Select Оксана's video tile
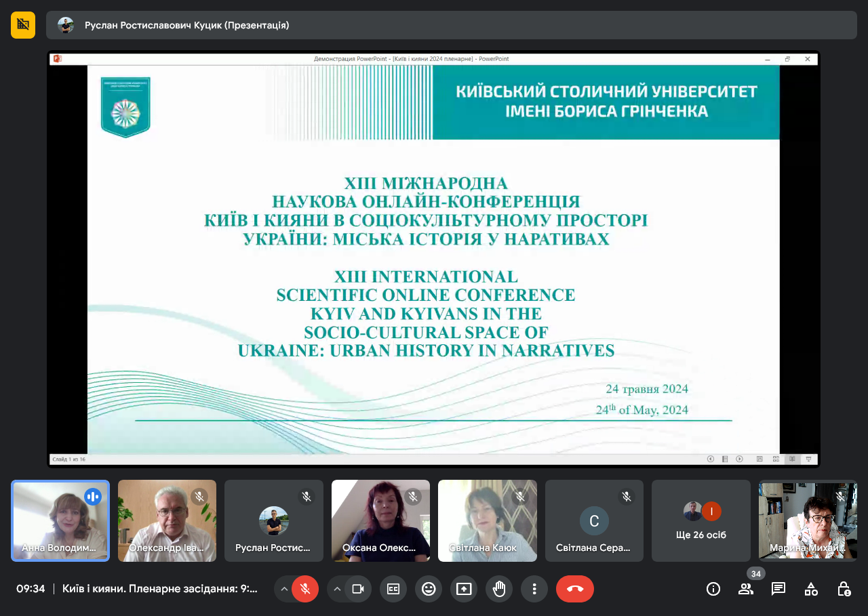The image size is (868, 616). click(x=380, y=520)
